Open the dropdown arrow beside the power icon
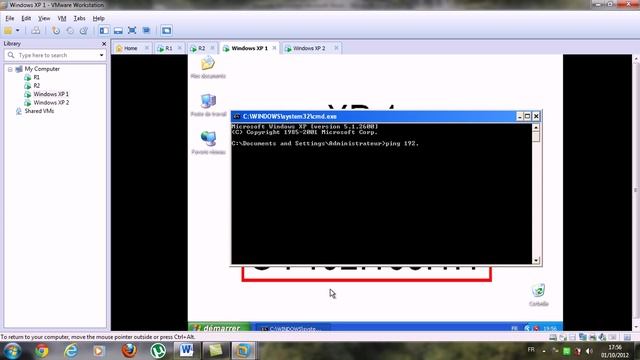Image resolution: width=640 pixels, height=360 pixels. point(18,31)
